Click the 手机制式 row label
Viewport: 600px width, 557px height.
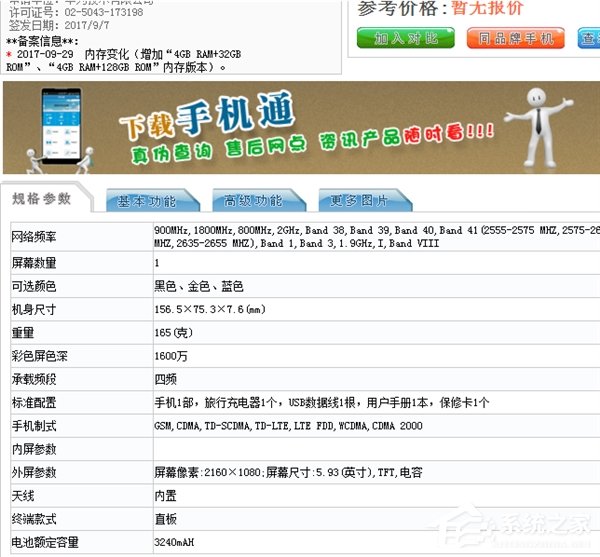click(34, 426)
